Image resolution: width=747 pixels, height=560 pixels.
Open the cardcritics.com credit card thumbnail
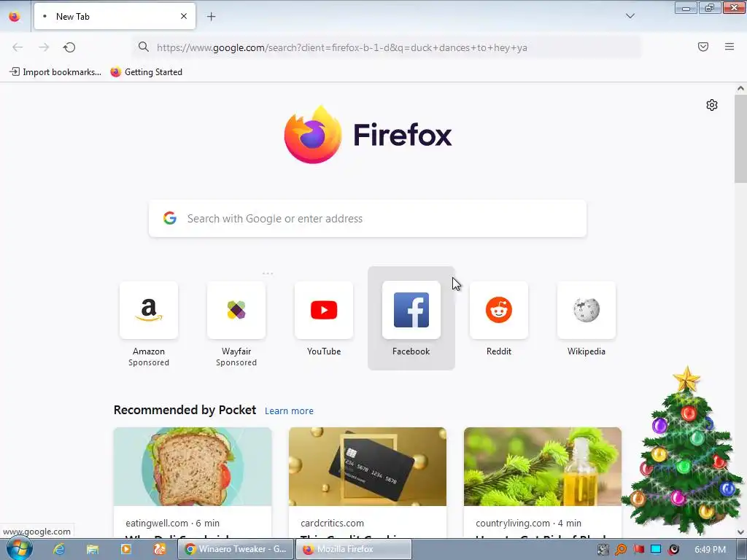tap(368, 467)
